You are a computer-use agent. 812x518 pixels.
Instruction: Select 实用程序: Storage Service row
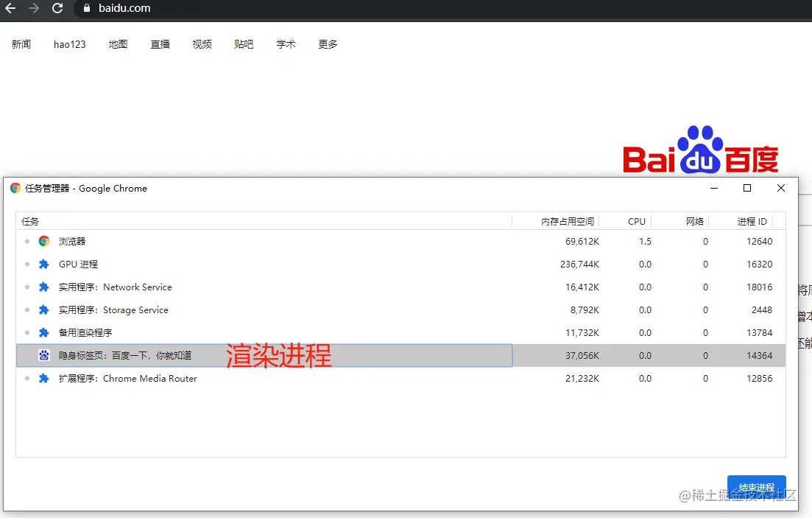(x=400, y=309)
